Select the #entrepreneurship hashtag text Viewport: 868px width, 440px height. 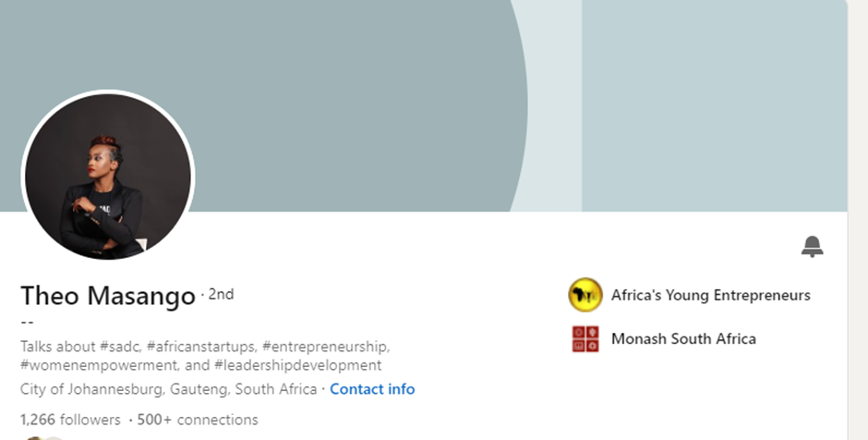point(325,347)
